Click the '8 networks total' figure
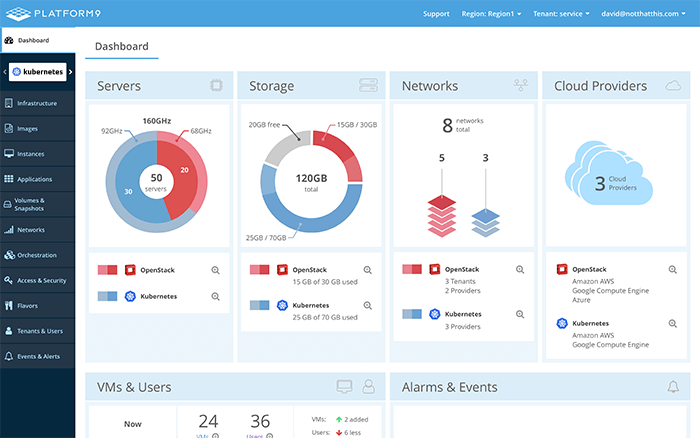This screenshot has height=438, width=700. pyautogui.click(x=463, y=125)
